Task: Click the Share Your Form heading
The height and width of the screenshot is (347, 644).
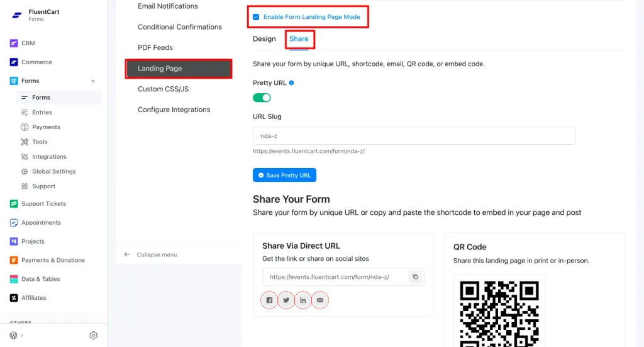Action: click(291, 199)
